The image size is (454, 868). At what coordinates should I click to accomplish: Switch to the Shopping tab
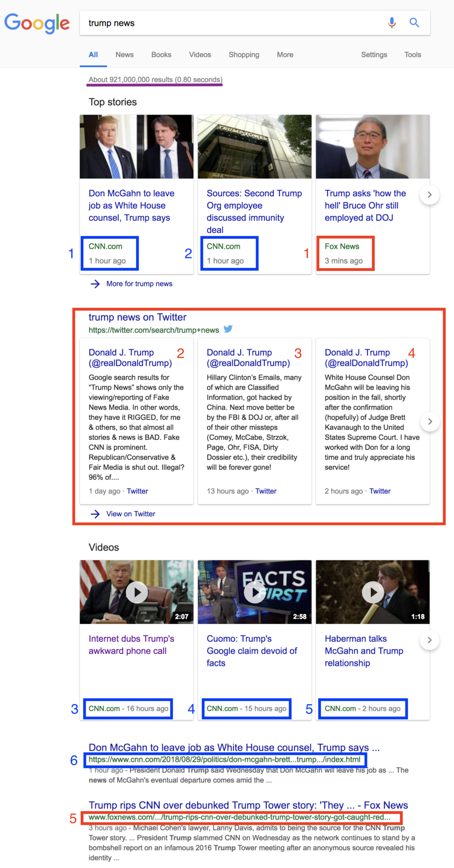(244, 55)
